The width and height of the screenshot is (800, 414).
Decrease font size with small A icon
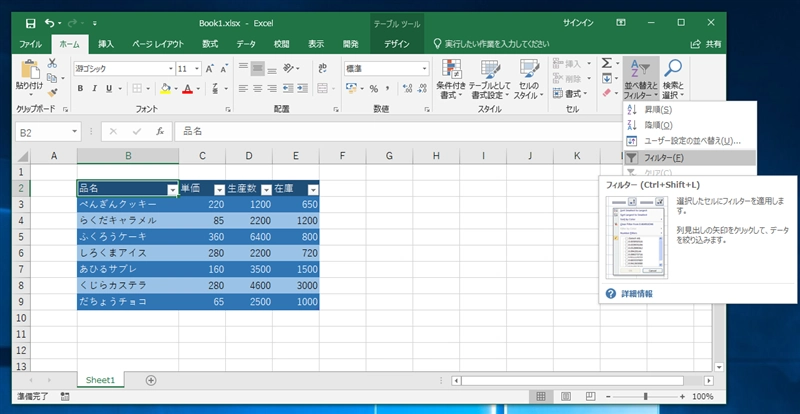coord(224,69)
